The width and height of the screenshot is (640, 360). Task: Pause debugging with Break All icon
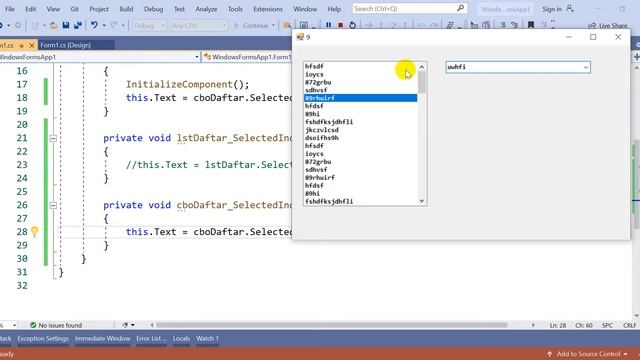click(x=329, y=25)
